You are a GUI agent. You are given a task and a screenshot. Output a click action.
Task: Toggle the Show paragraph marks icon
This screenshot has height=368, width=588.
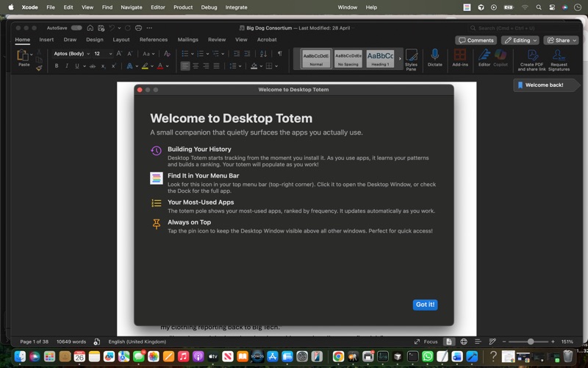pyautogui.click(x=280, y=54)
